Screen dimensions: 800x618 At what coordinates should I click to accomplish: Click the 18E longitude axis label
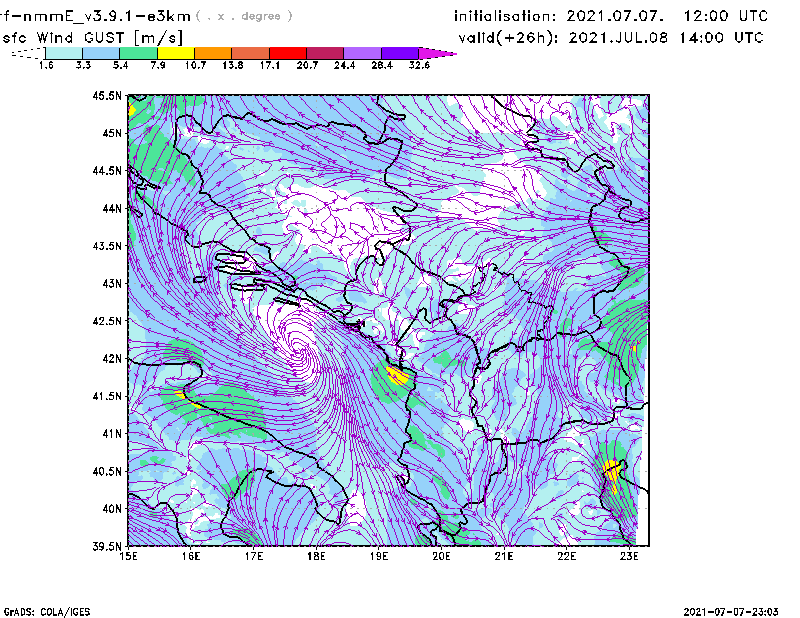point(317,556)
